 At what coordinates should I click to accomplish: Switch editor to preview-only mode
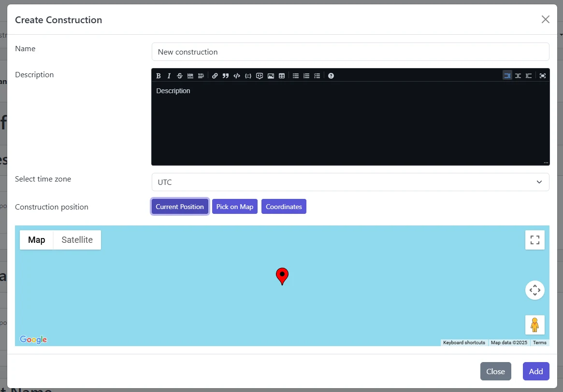point(529,75)
